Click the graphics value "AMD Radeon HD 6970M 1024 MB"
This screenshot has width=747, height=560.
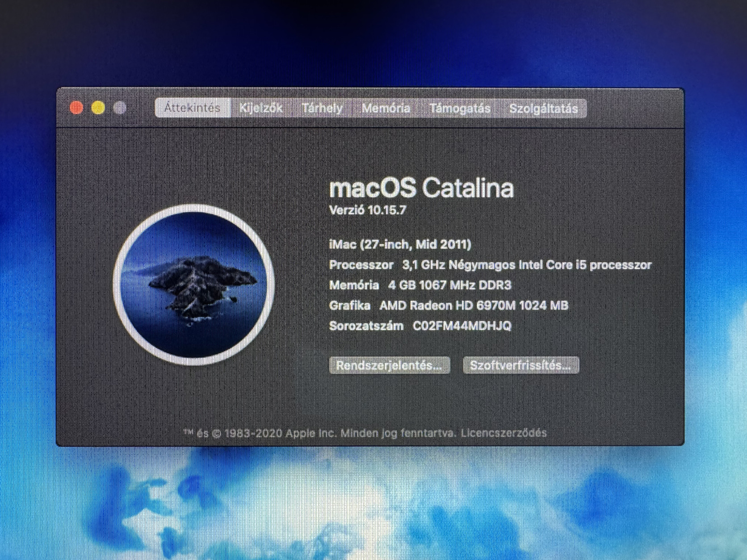click(x=474, y=305)
